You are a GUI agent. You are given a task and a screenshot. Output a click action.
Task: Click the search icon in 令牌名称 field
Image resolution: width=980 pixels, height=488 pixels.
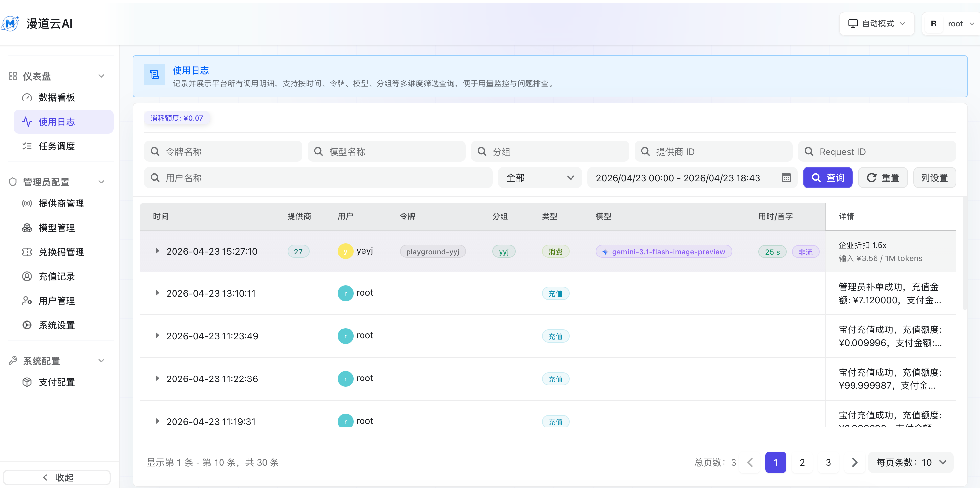(x=155, y=152)
